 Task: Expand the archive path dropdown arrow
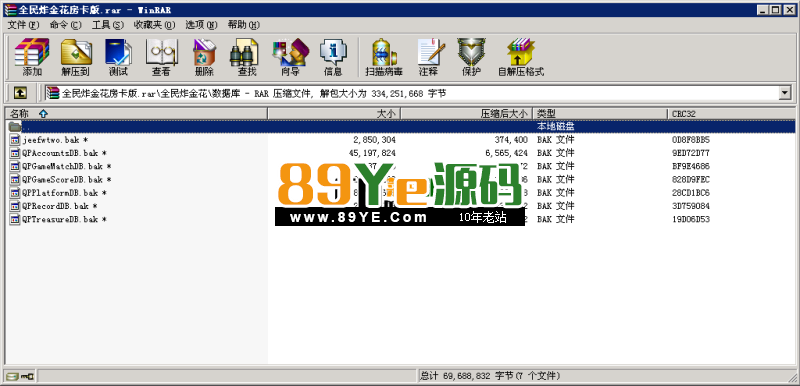785,93
